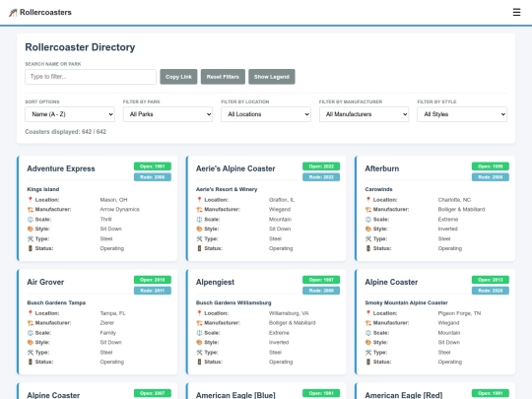Screen dimensions: 532x399
Task: Click the Air Grover manufacturer crane icon
Action: pyautogui.click(x=31, y=323)
